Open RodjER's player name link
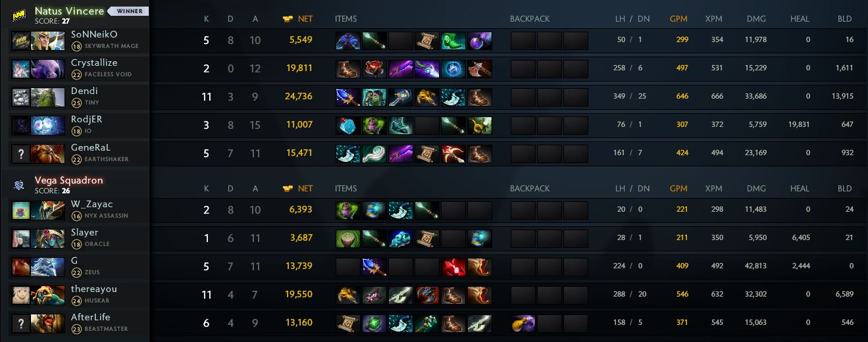Screen dimensions: 868x342 (x=86, y=119)
